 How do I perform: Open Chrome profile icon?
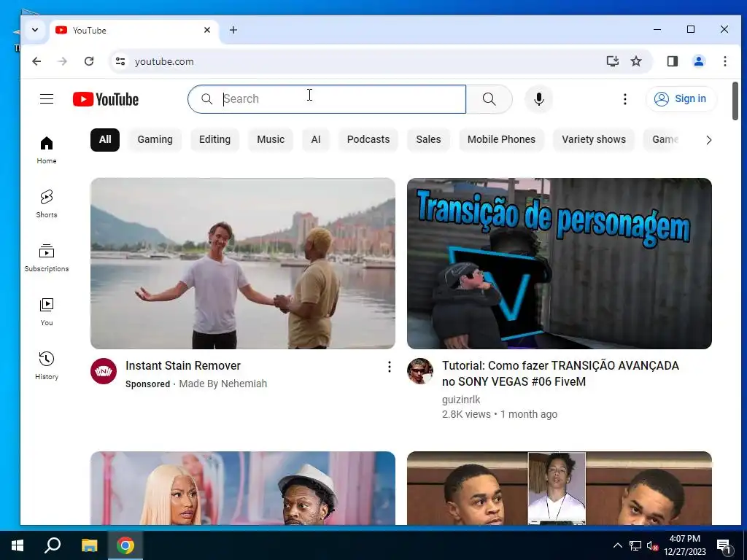pyautogui.click(x=699, y=61)
